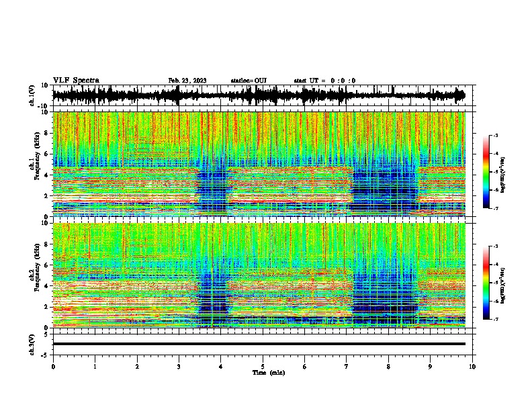Click tick label 1 on the time axis
The image size is (532, 411).
coord(95,367)
